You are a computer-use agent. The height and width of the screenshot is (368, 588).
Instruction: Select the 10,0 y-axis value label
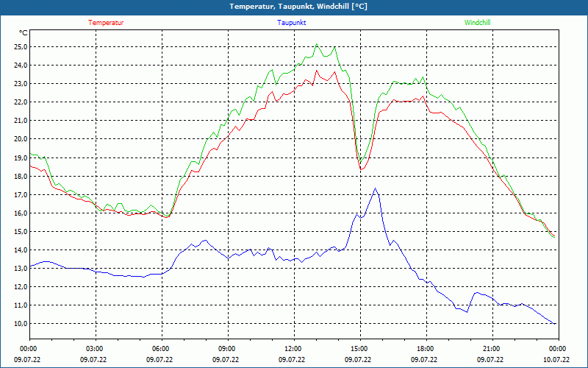click(20, 323)
